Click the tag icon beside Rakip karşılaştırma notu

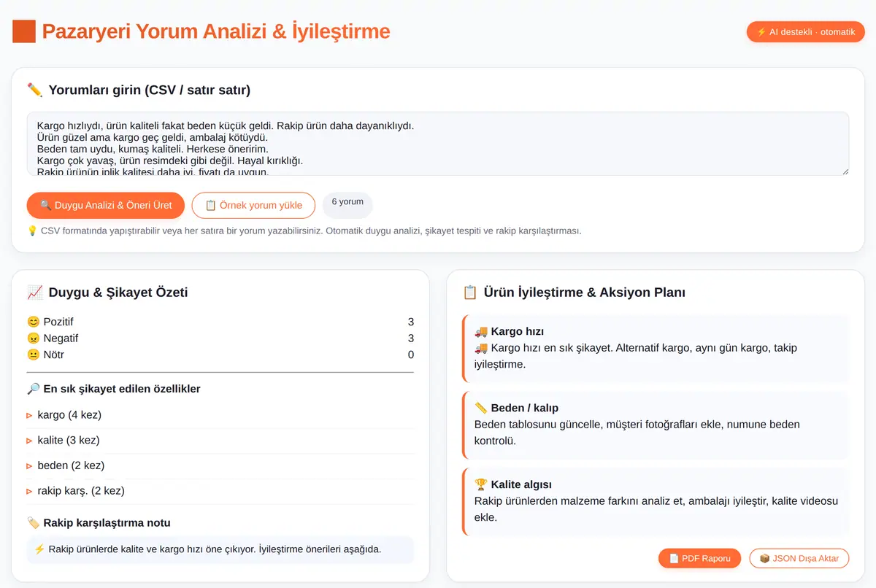(33, 523)
